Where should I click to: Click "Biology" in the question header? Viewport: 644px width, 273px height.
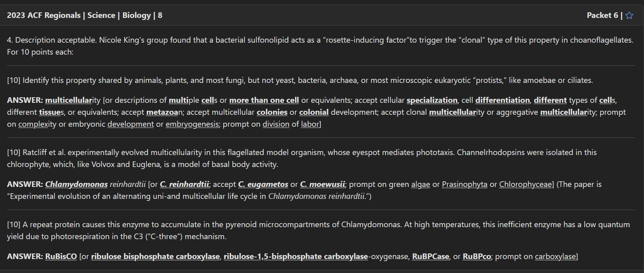point(137,16)
